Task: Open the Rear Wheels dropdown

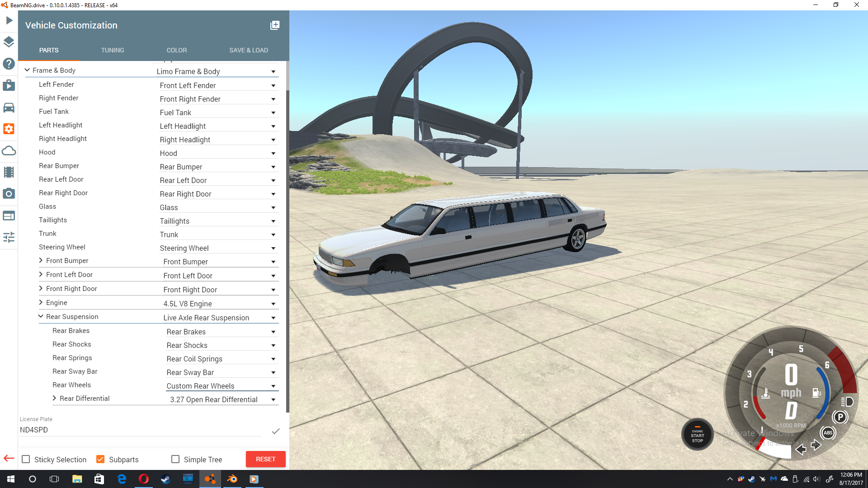Action: pyautogui.click(x=222, y=386)
